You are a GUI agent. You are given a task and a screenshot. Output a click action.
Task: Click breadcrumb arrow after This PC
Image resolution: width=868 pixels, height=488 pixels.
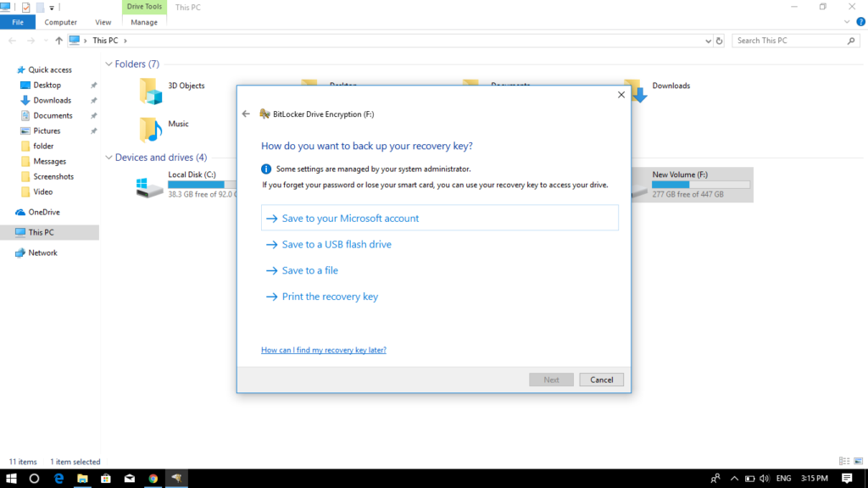point(125,41)
